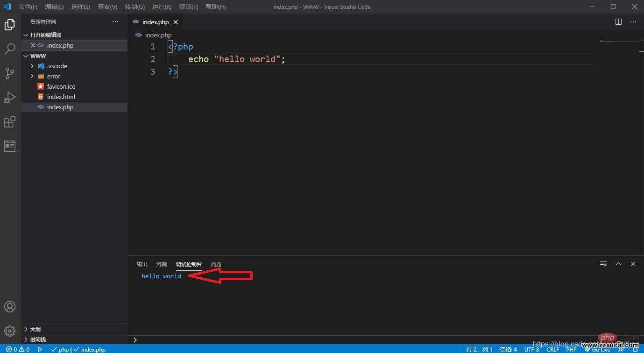Image resolution: width=644 pixels, height=353 pixels.
Task: Open the Run and Debug view
Action: point(10,98)
